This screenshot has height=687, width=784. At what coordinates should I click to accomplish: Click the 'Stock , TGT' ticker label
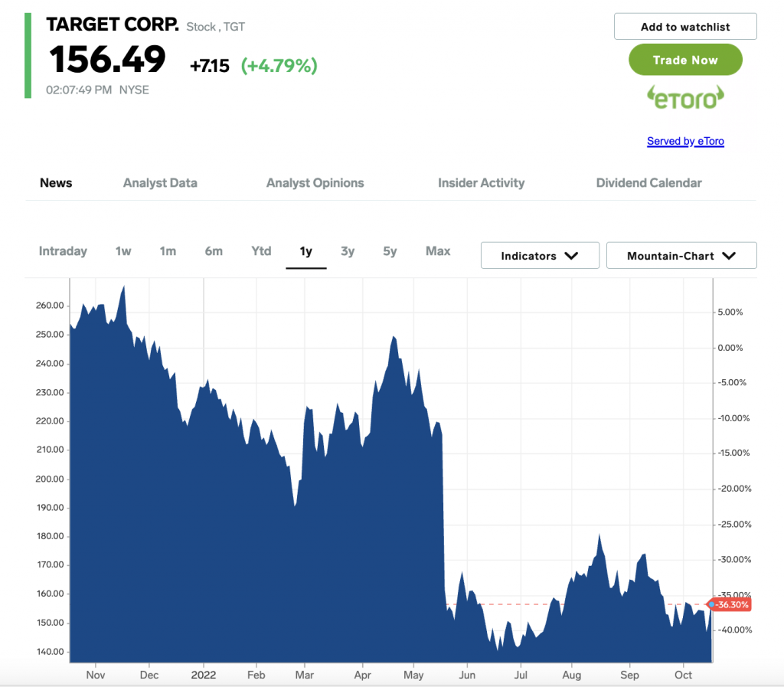tap(215, 27)
